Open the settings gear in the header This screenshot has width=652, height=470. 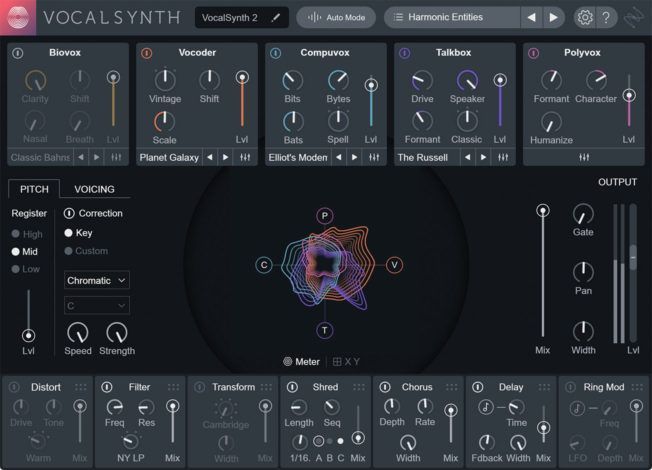point(585,17)
